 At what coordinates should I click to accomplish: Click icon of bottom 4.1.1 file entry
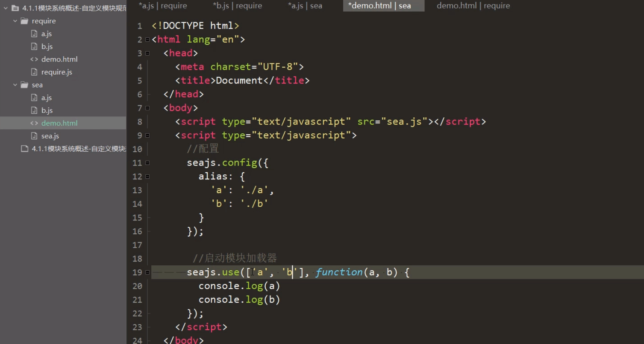pyautogui.click(x=24, y=149)
